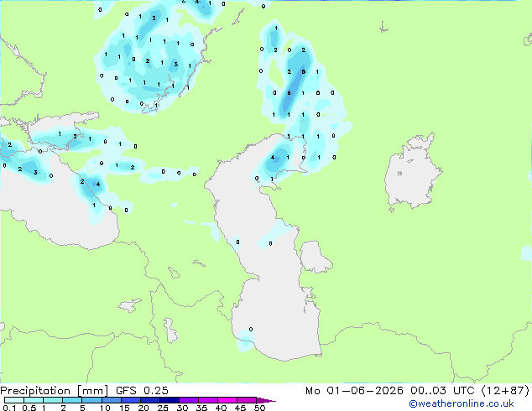
Task: Click the 20–25 mm legend color box
Action: point(150,400)
